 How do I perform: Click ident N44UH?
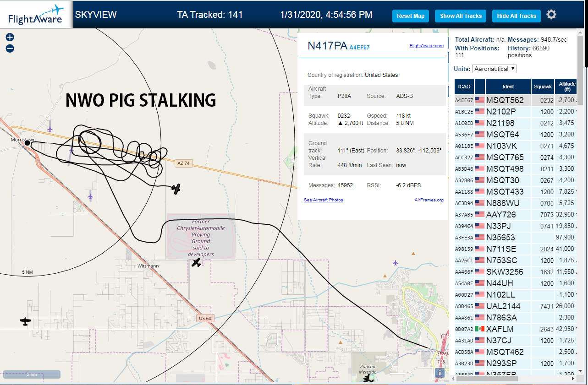(x=499, y=283)
